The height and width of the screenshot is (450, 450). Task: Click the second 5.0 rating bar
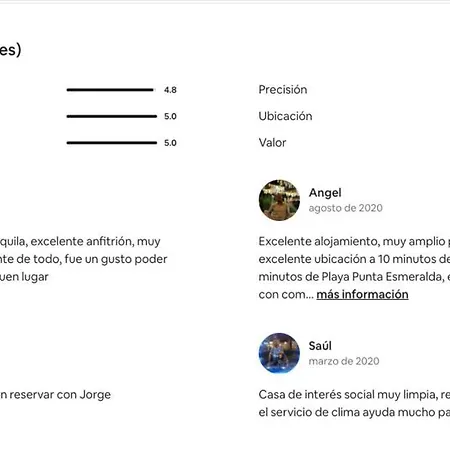click(112, 143)
